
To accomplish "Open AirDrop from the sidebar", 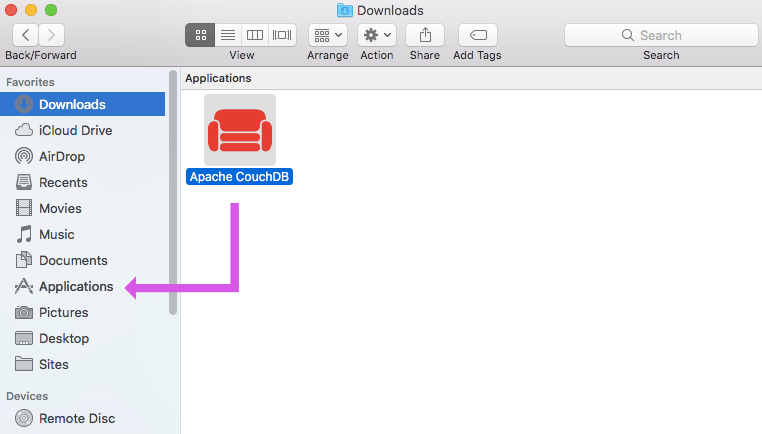I will [62, 157].
